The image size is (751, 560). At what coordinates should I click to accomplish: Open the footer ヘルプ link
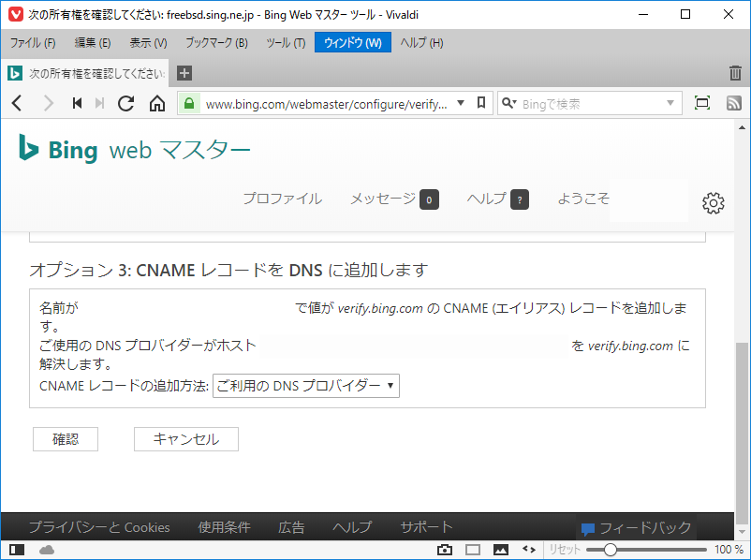pyautogui.click(x=352, y=527)
